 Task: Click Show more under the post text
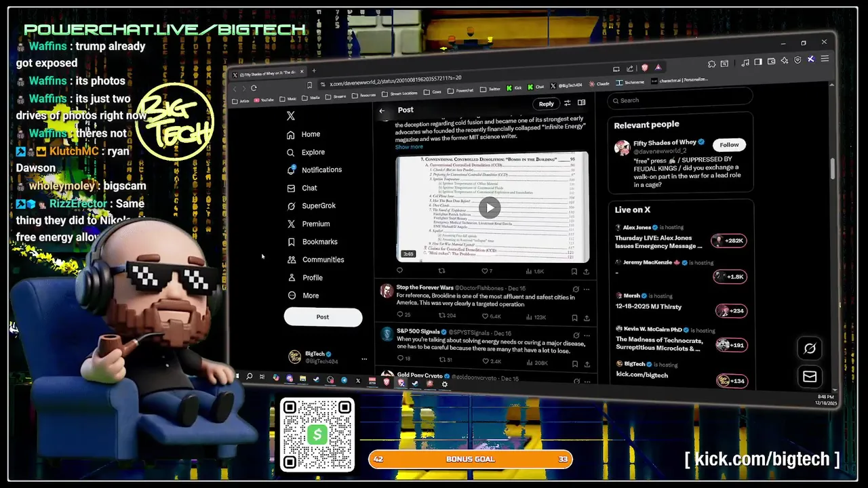409,146
